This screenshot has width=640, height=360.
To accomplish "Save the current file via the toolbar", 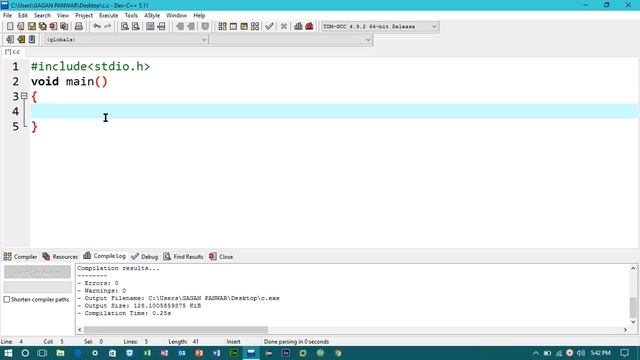I will (31, 27).
